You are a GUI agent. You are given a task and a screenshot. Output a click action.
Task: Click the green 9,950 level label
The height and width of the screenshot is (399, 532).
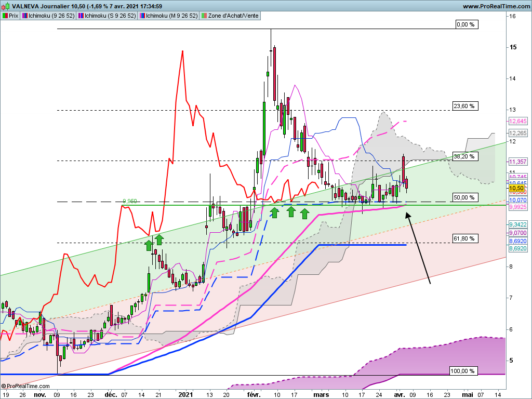click(129, 201)
